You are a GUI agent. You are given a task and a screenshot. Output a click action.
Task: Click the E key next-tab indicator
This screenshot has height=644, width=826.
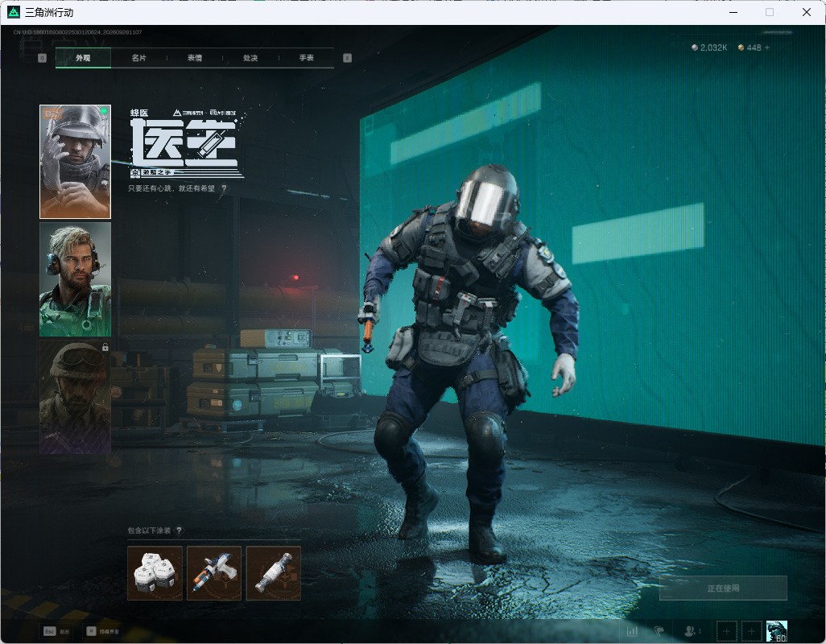pos(347,58)
